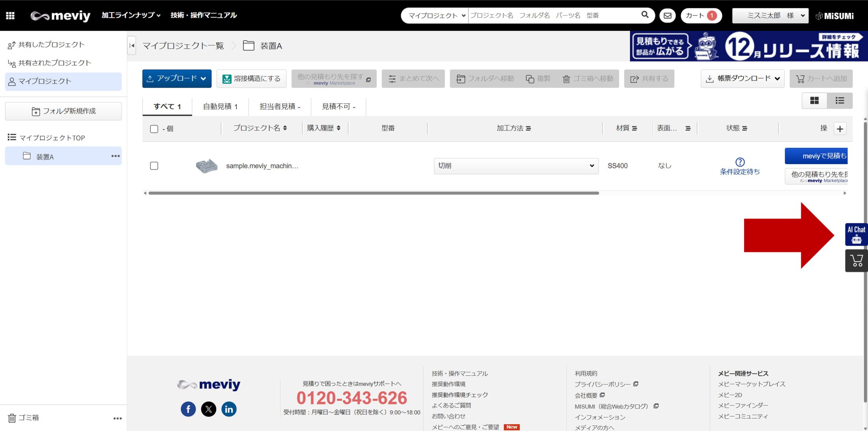Open meviy's Facebook page icon
This screenshot has width=868, height=431.
point(188,409)
